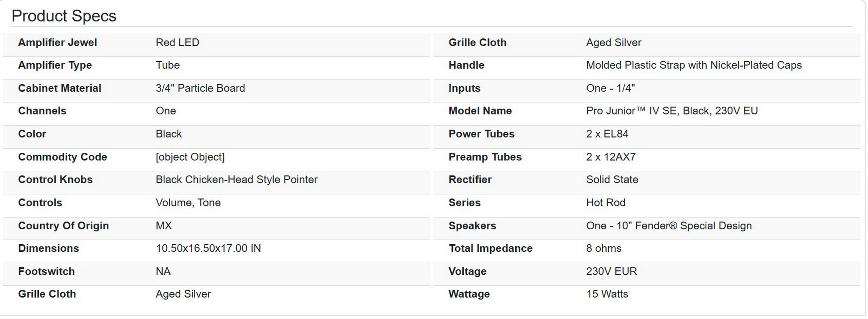
Task: Select Black Chicken-Head Style Pointer text
Action: 236,180
